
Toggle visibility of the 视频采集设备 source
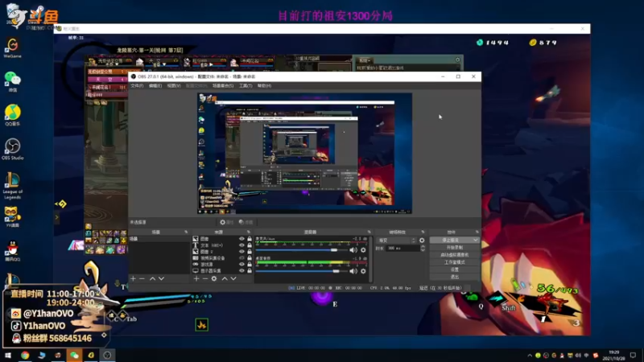point(242,258)
